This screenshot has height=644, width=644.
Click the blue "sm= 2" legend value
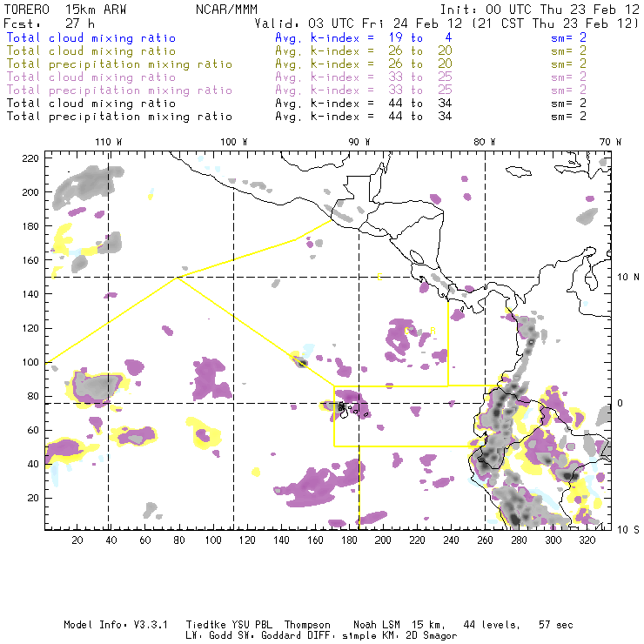tap(568, 38)
